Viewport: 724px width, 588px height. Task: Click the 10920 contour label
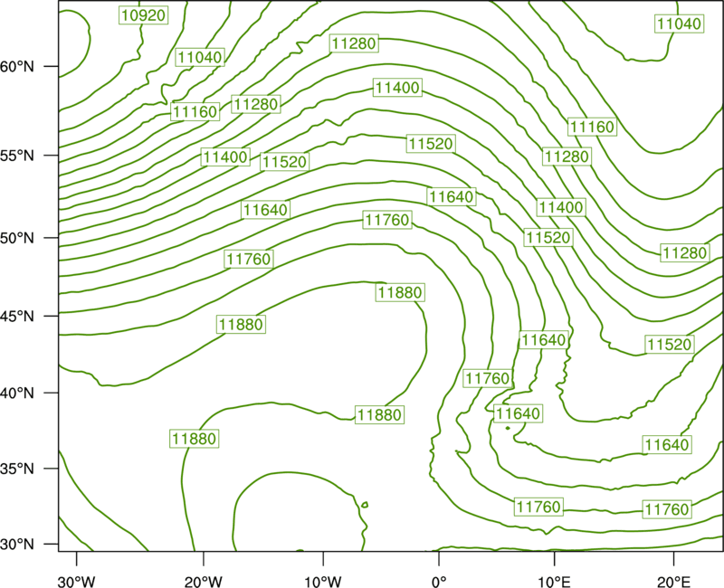point(144,15)
